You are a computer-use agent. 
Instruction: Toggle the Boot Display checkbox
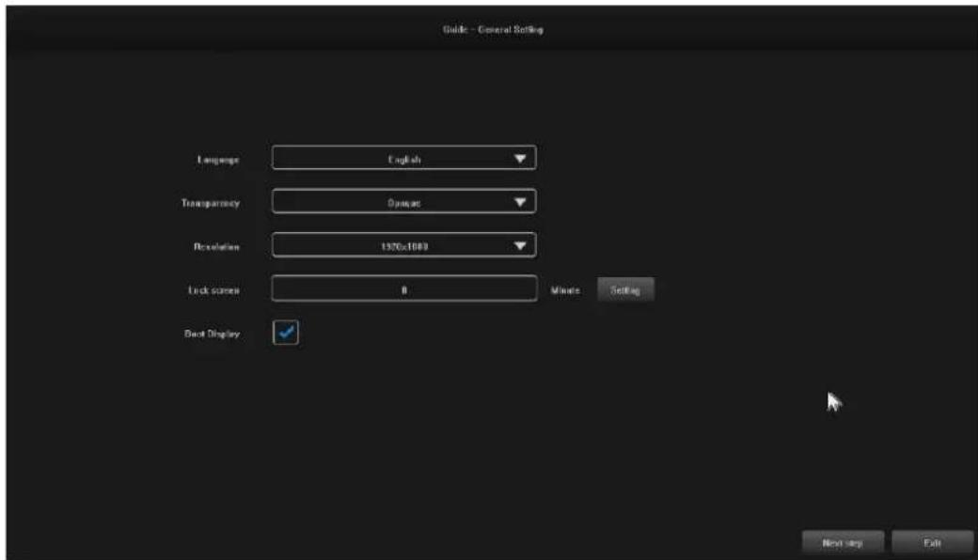286,333
